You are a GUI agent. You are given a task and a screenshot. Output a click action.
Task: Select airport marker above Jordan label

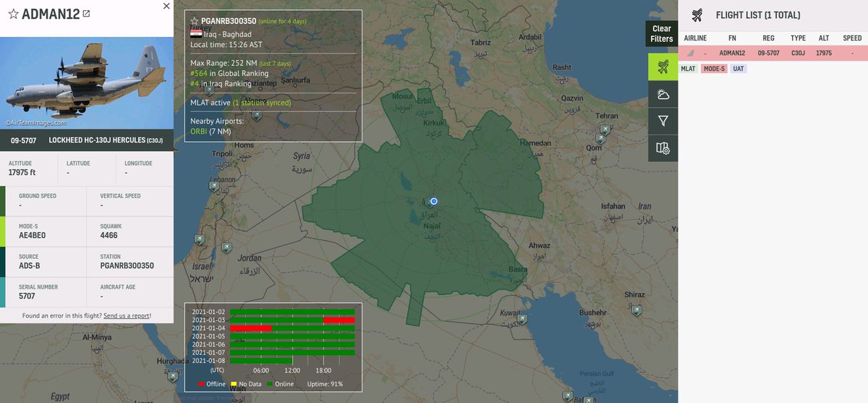point(226,247)
